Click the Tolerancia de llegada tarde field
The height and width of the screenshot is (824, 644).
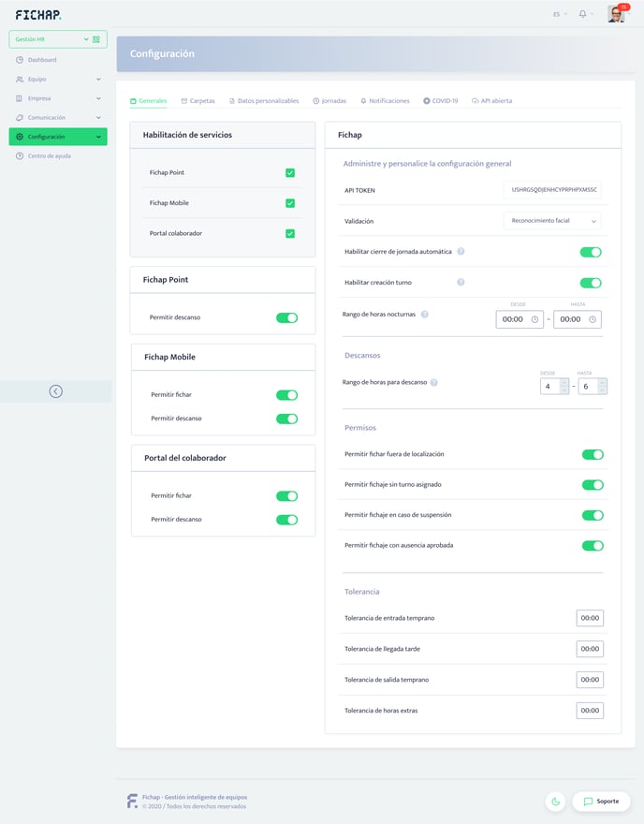click(x=590, y=649)
